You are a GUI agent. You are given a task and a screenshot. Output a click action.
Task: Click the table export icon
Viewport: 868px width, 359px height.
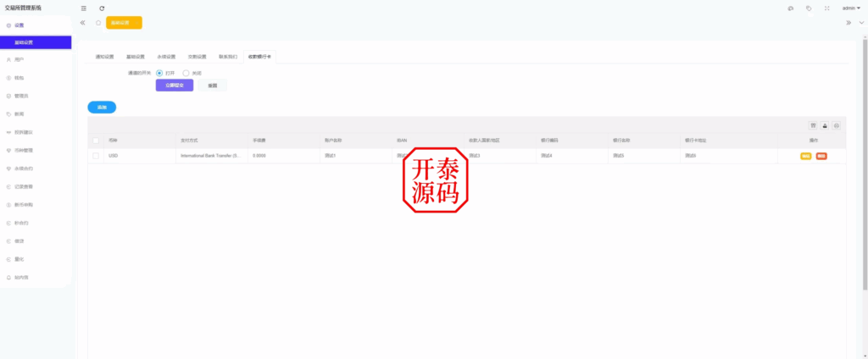[825, 124]
